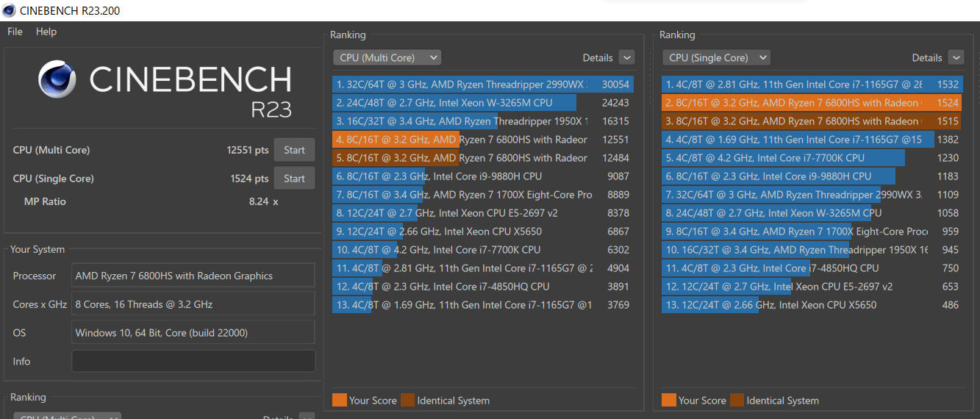Select single core Ryzen 1700X row scoring 959

(812, 232)
